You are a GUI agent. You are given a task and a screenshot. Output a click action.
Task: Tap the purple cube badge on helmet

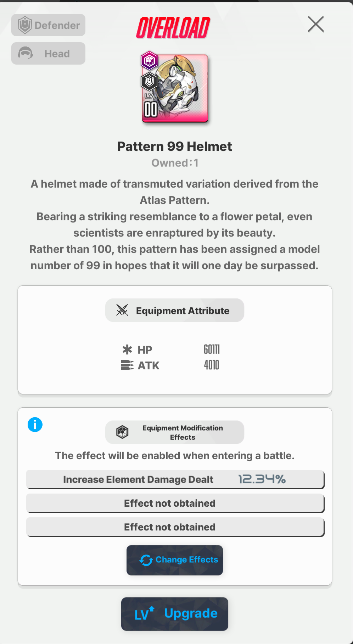[x=149, y=60]
